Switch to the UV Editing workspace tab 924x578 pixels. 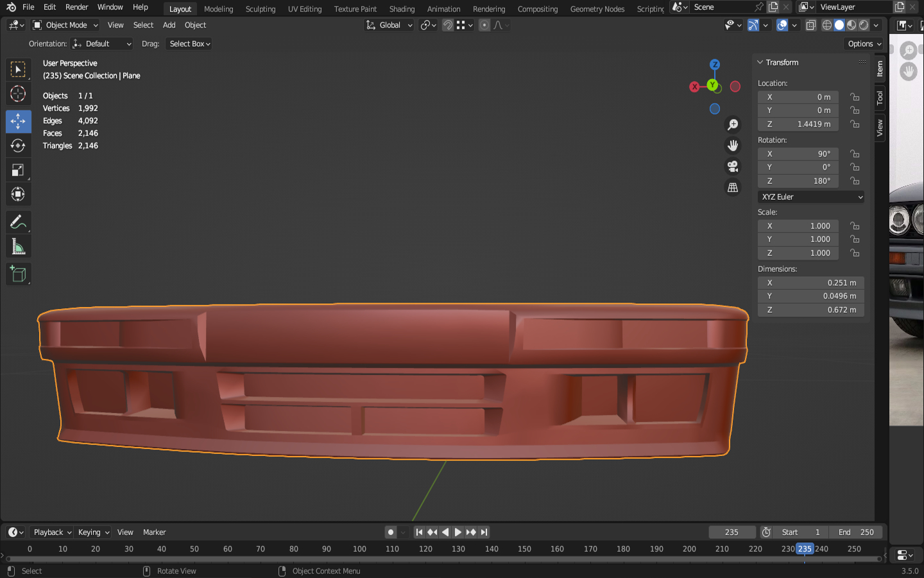(x=305, y=9)
